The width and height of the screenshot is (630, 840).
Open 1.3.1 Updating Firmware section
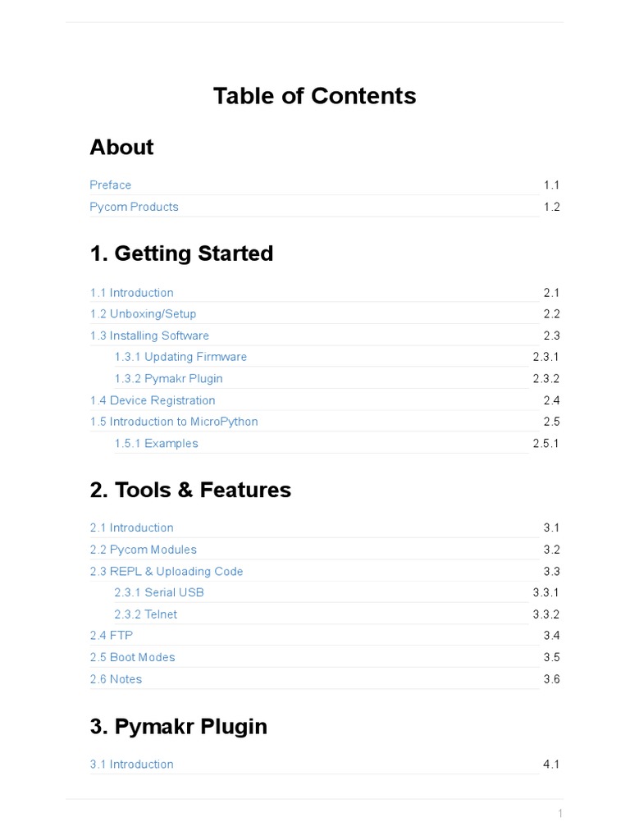pyautogui.click(x=180, y=357)
